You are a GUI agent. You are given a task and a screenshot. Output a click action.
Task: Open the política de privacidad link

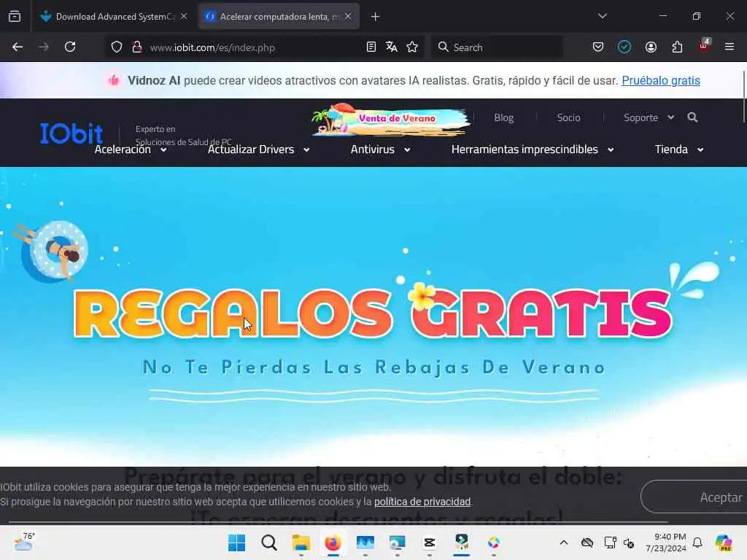(422, 502)
